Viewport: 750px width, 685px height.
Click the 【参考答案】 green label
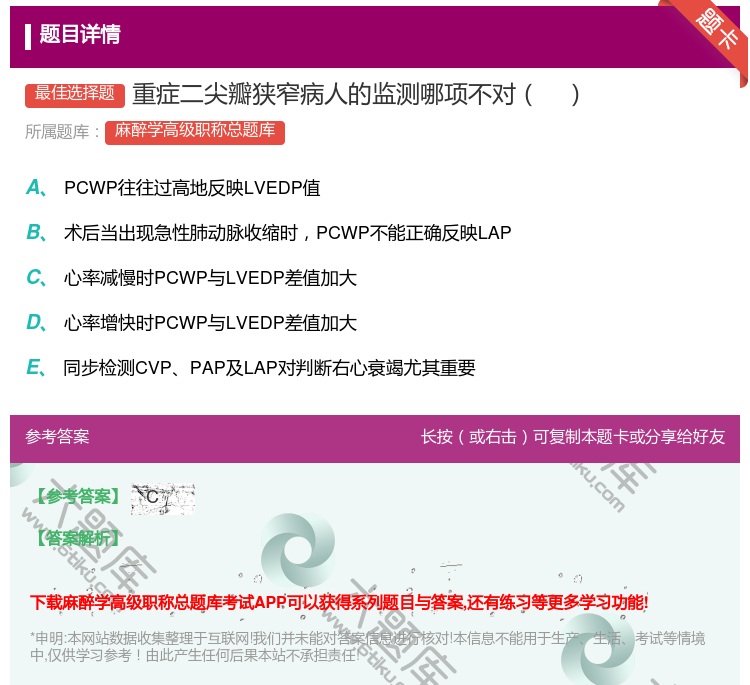78,497
